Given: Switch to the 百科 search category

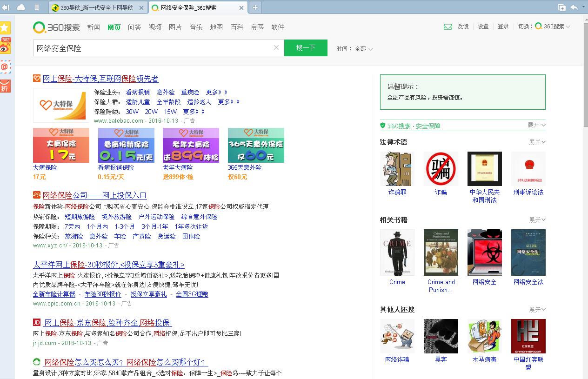Looking at the screenshot, I should coord(237,27).
